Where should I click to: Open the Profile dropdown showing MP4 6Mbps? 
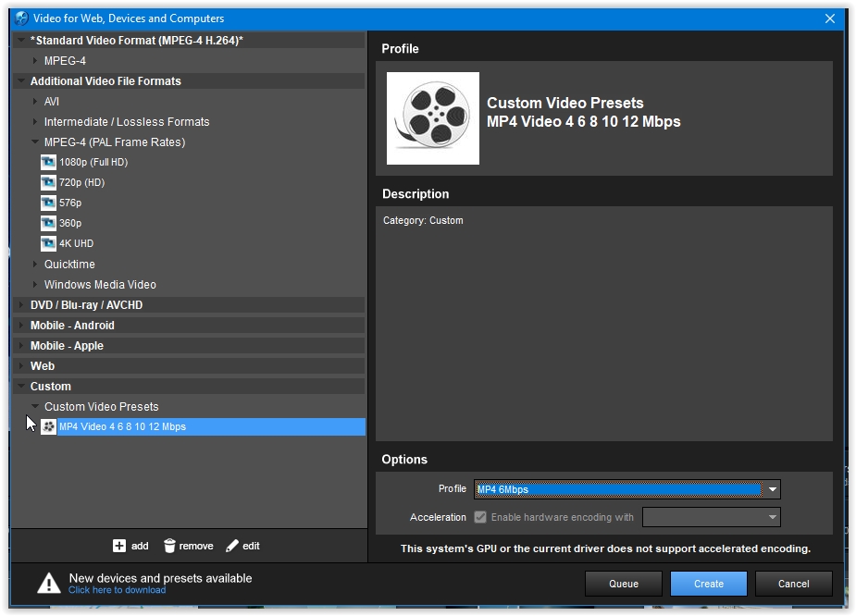772,489
